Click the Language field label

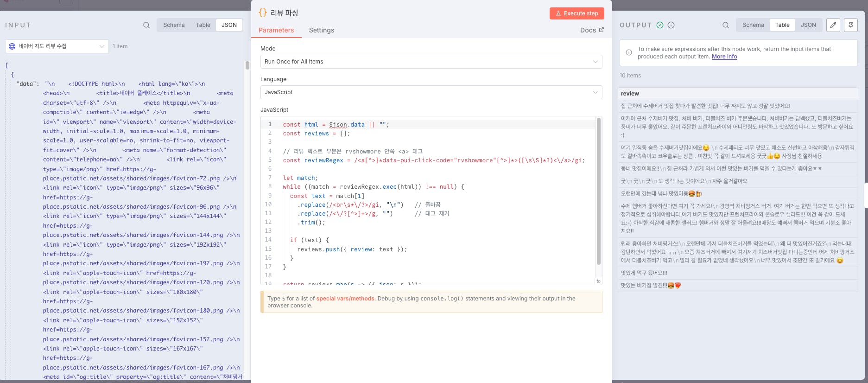click(x=273, y=79)
